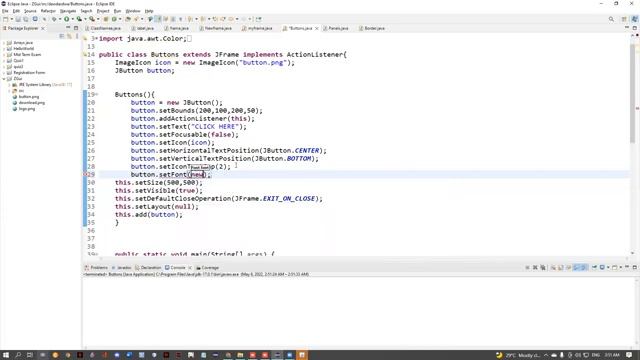Open the Source menu

pos(30,11)
